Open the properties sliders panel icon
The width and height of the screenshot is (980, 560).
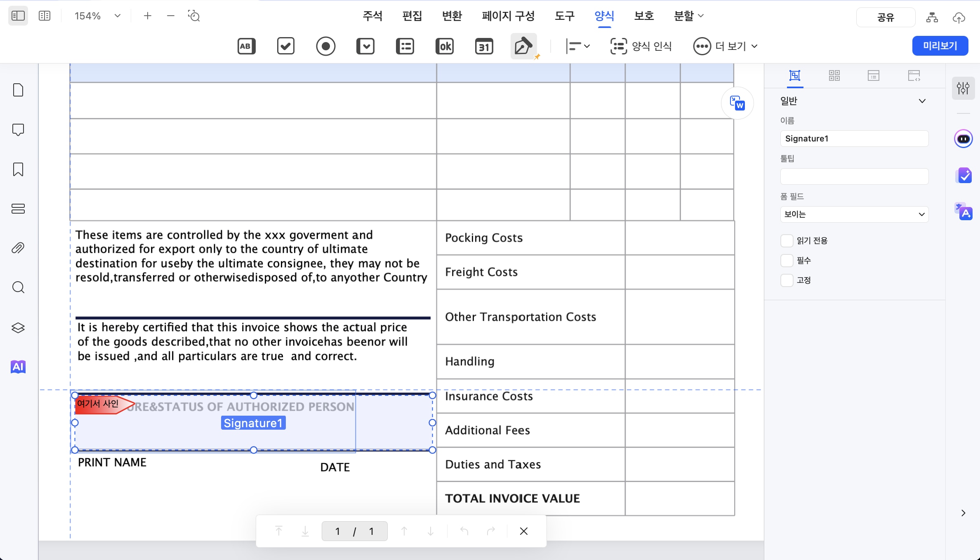[963, 88]
